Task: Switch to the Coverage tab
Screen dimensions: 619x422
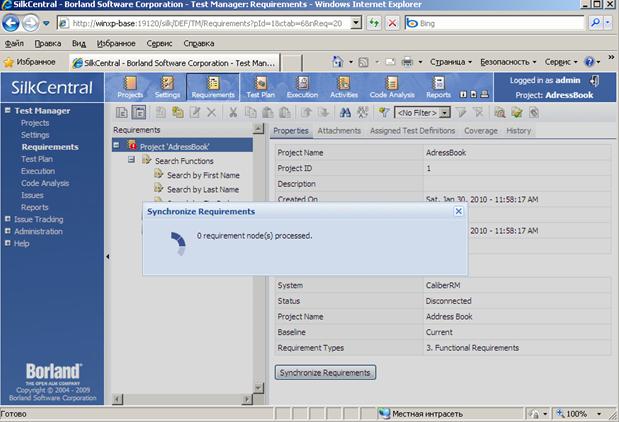Action: [x=480, y=131]
